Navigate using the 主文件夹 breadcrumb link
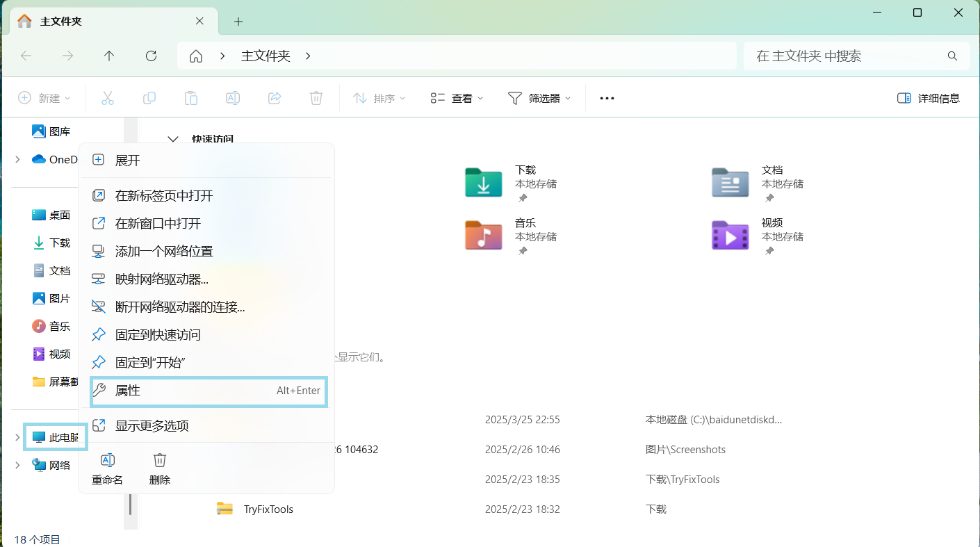 [265, 56]
